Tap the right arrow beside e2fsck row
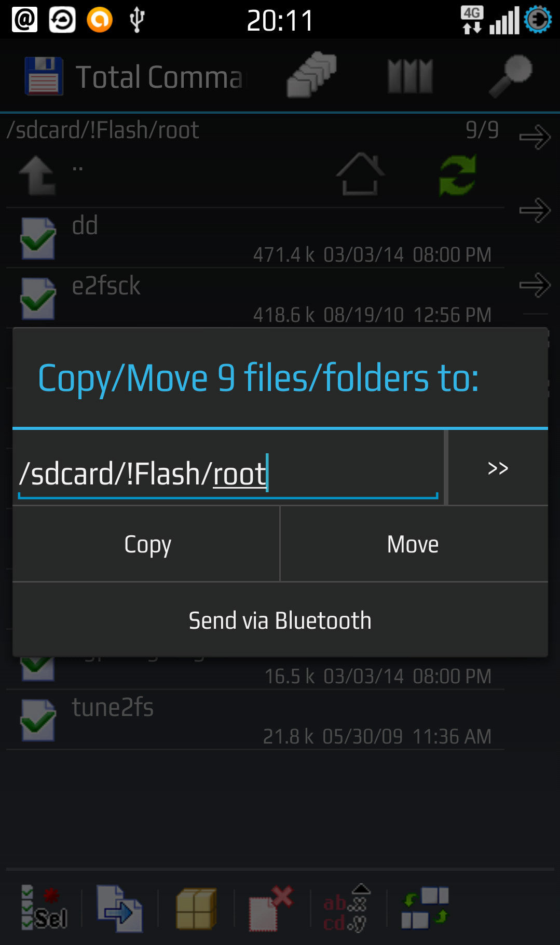The width and height of the screenshot is (560, 945). [535, 285]
